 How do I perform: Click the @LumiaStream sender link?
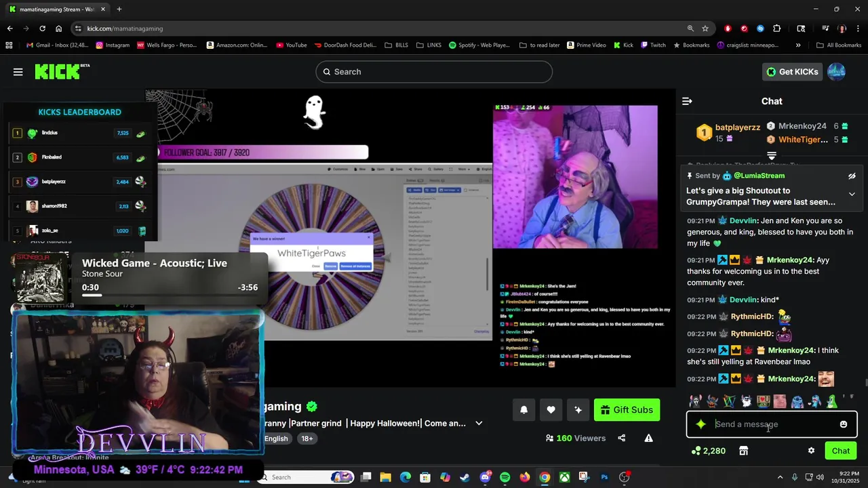tap(759, 176)
